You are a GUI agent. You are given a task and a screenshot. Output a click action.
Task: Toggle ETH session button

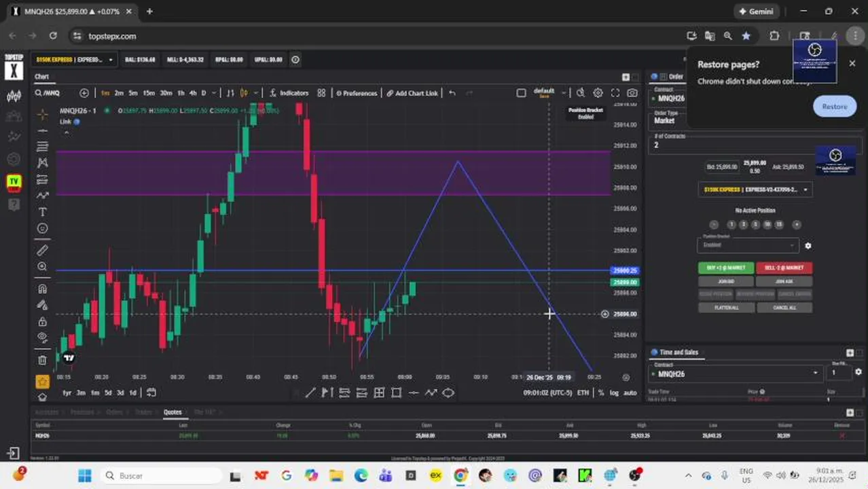tap(583, 393)
